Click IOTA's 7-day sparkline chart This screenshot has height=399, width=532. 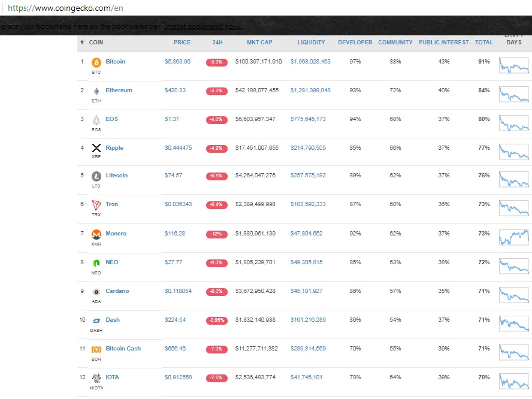point(513,382)
